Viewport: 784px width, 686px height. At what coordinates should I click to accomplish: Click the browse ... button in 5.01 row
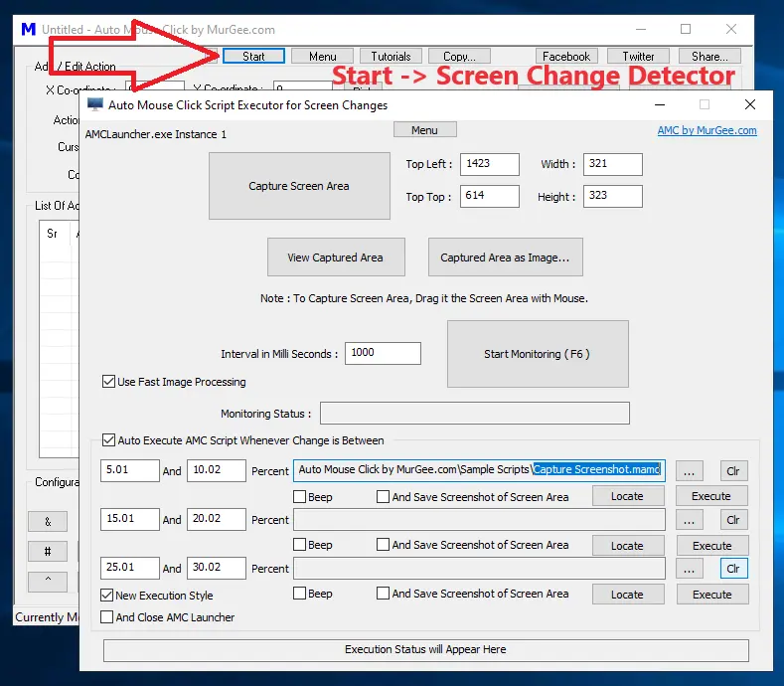(x=689, y=471)
